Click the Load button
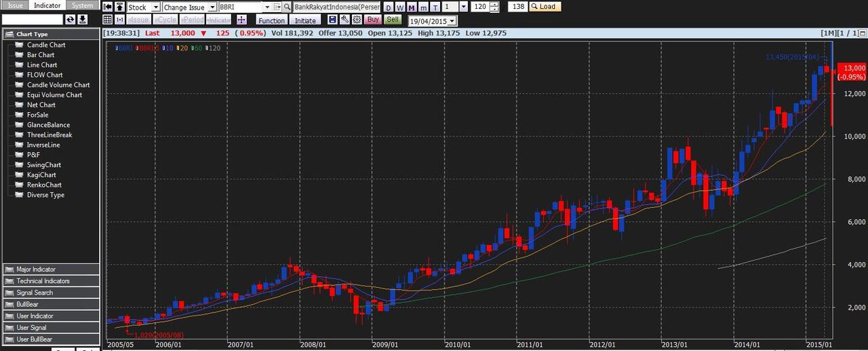868x351 pixels. pos(544,7)
